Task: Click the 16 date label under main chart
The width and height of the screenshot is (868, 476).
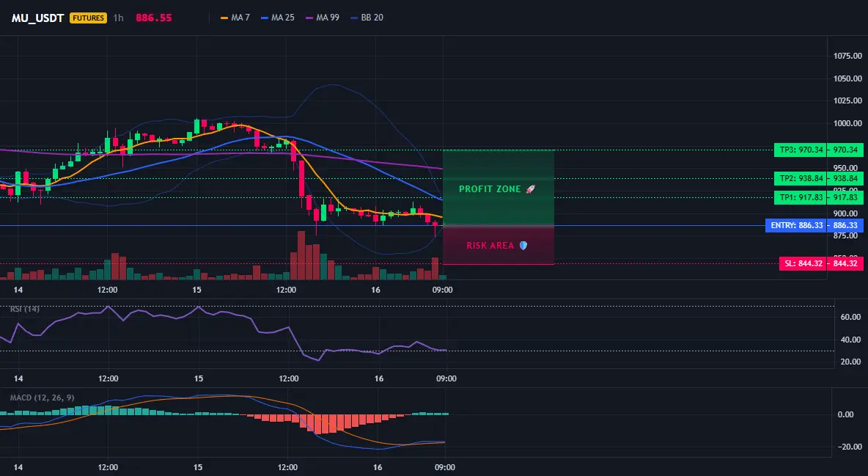Action: 376,290
